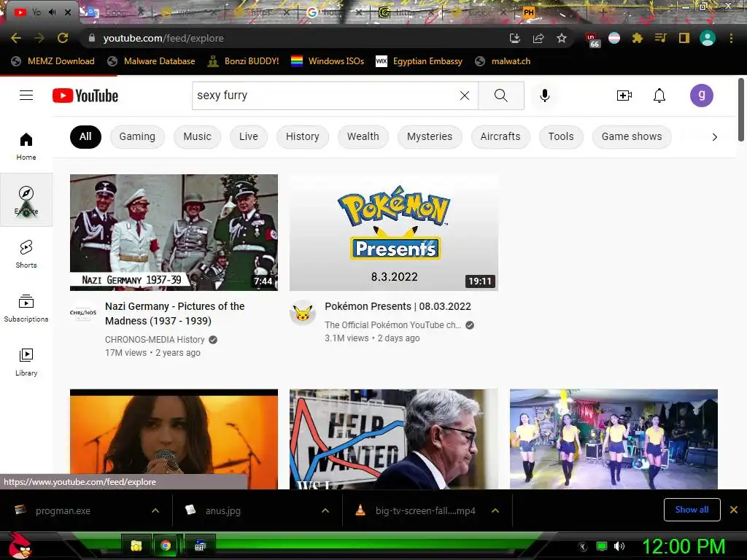The image size is (747, 560).
Task: Open the Create video camera icon
Action: click(x=624, y=96)
